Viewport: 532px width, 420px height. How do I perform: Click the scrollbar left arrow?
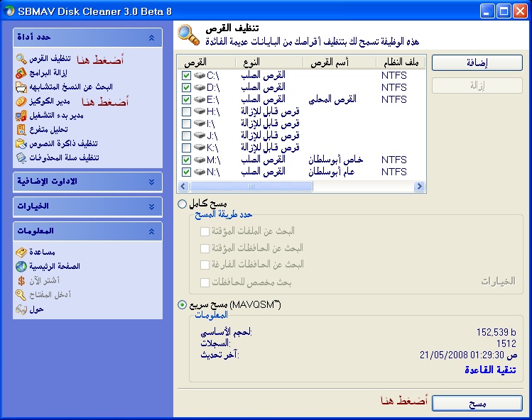[x=183, y=186]
